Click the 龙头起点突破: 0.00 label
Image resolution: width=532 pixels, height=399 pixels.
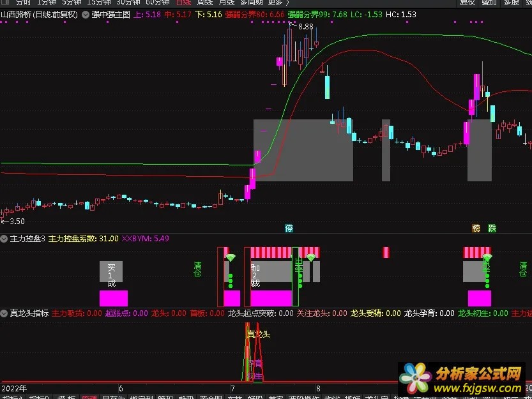[x=261, y=313]
